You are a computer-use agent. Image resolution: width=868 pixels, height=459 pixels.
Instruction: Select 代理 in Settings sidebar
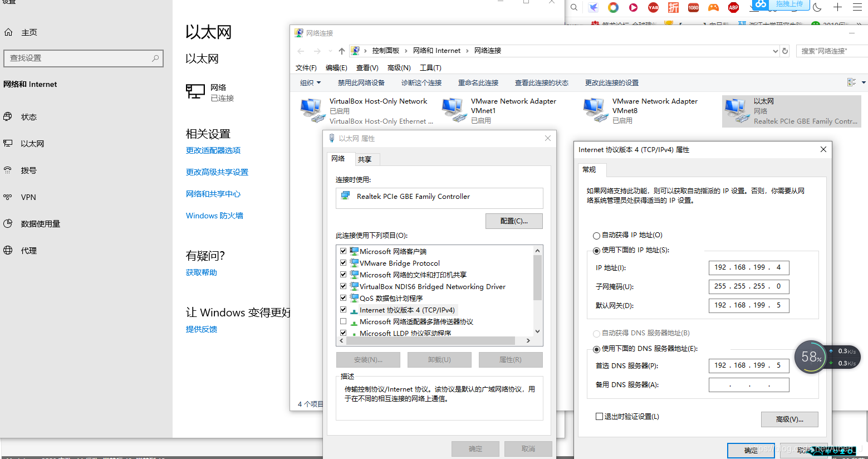[28, 251]
